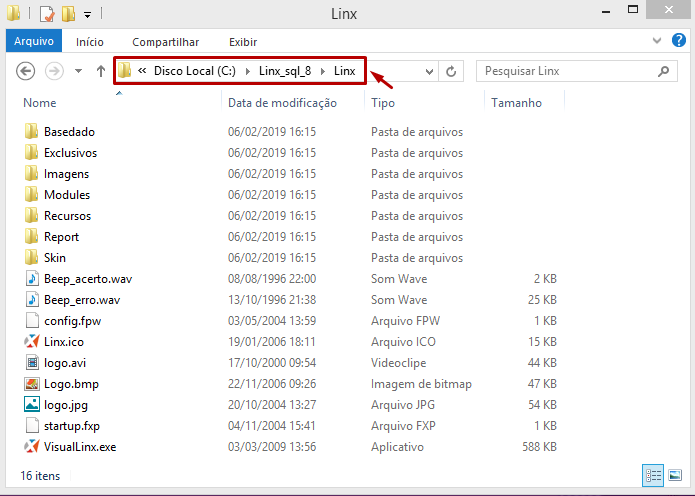695x496 pixels.
Task: Refresh the folder with the refresh button
Action: (x=451, y=71)
